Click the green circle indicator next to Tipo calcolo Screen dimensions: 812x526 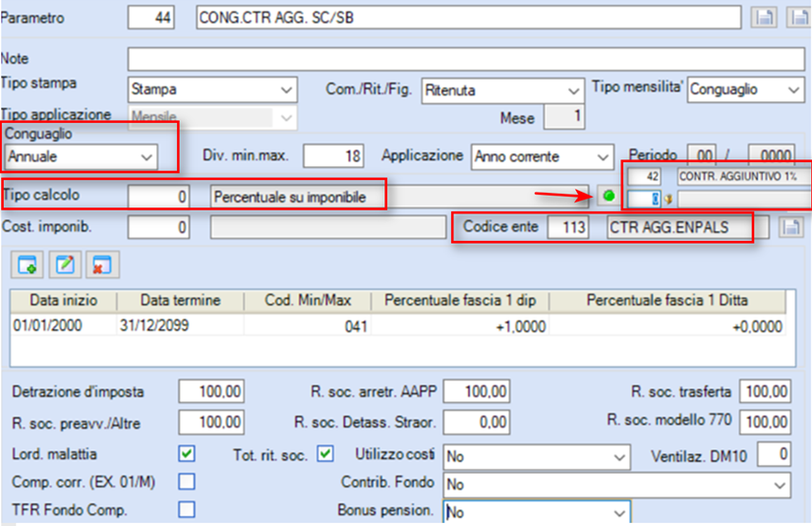(609, 196)
